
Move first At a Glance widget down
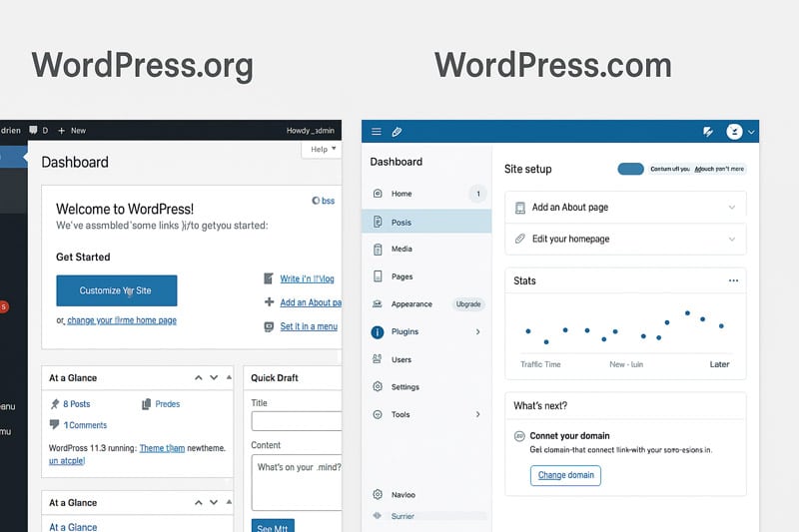pos(214,377)
